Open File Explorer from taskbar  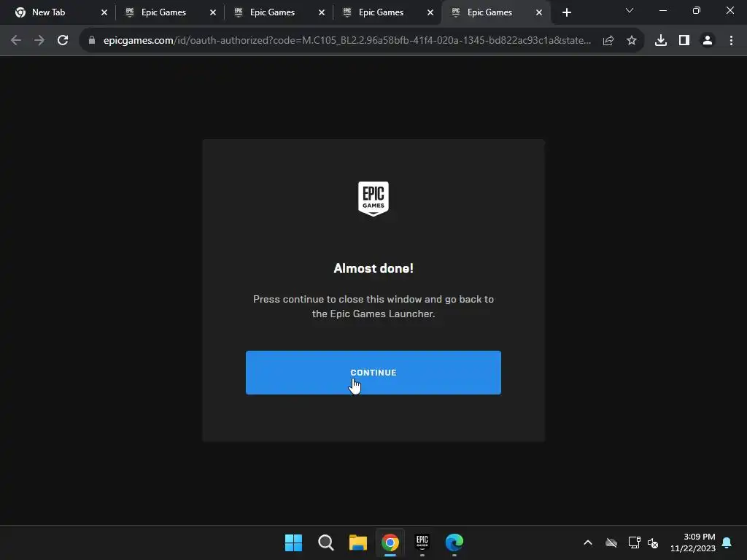tap(357, 542)
